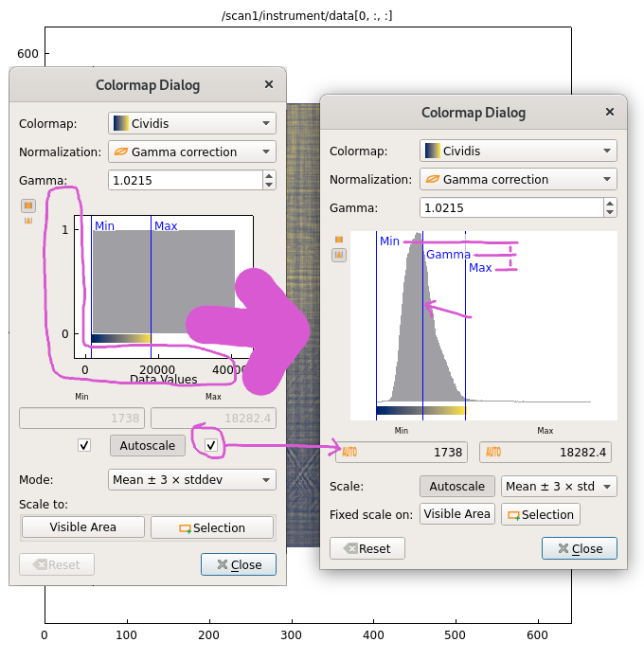Increase Gamma value in right dialog spinner

[x=610, y=204]
